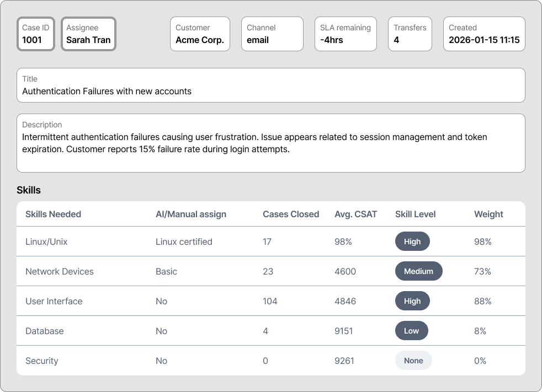Click cases closed value 104
542x392 pixels.
pos(270,301)
